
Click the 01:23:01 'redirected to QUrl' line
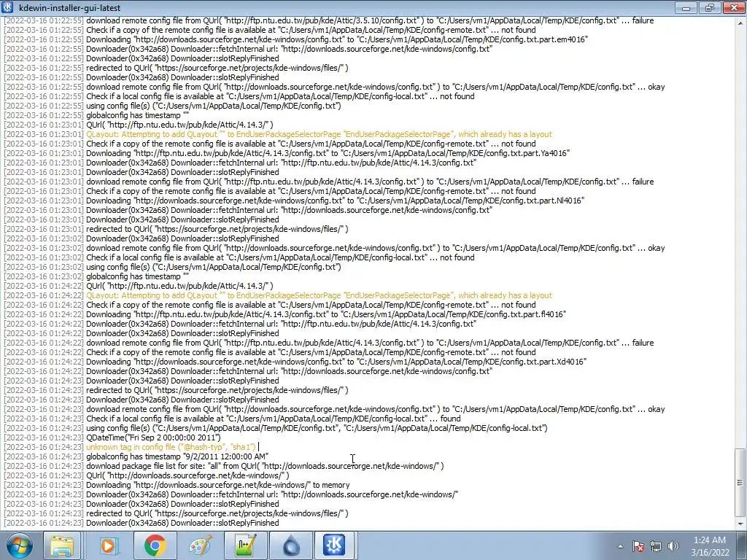177,229
